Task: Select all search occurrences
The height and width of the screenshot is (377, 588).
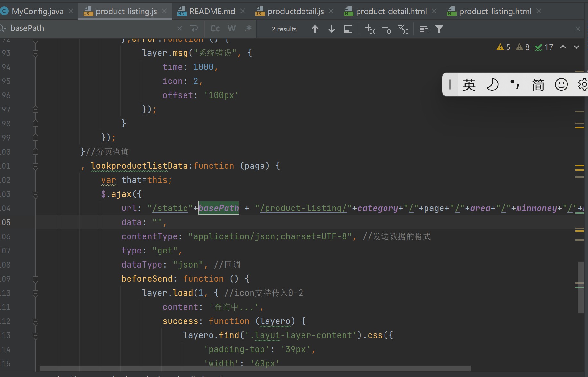Action: (x=403, y=29)
